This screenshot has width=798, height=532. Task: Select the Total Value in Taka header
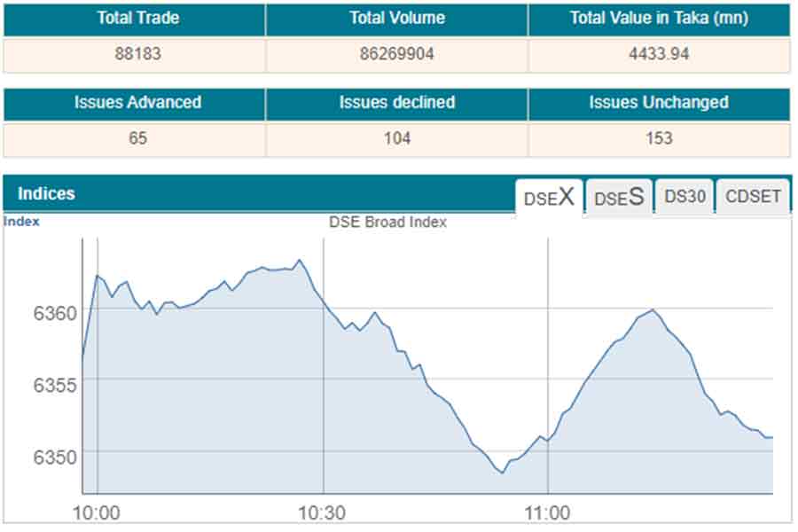pos(658,19)
